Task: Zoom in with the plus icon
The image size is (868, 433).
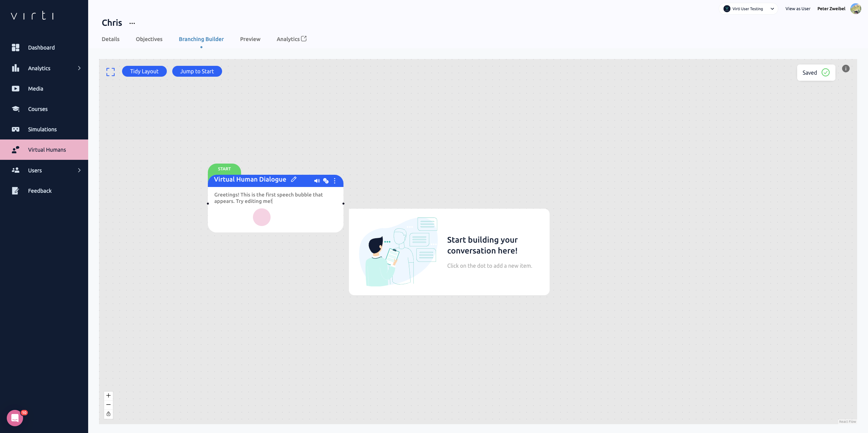Action: 108,395
